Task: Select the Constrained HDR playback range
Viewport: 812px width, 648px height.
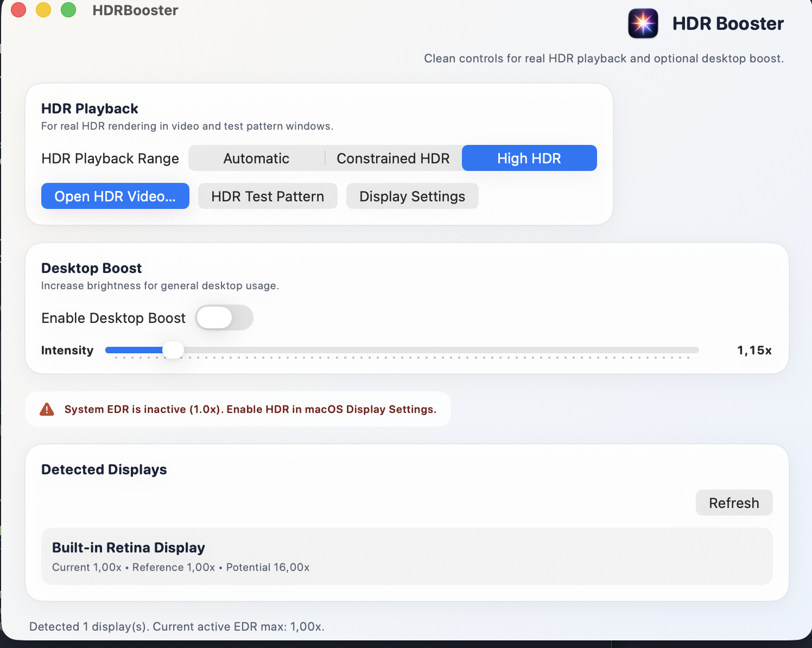Action: [393, 158]
